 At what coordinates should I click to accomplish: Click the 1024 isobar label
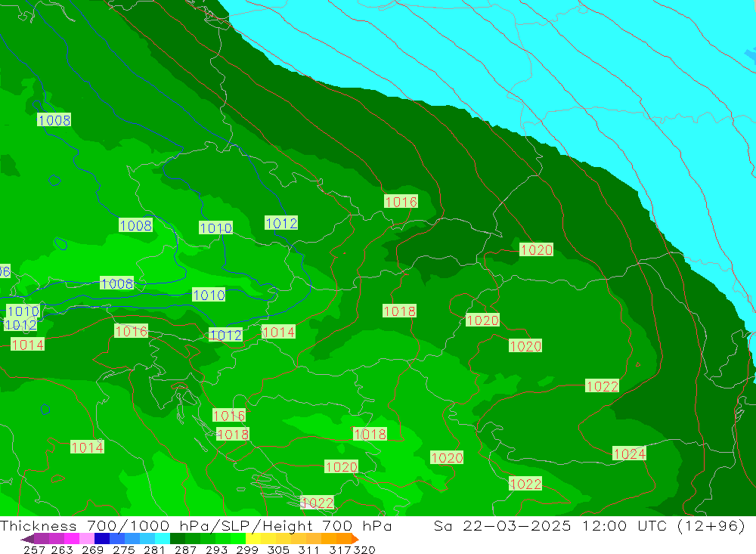(629, 453)
